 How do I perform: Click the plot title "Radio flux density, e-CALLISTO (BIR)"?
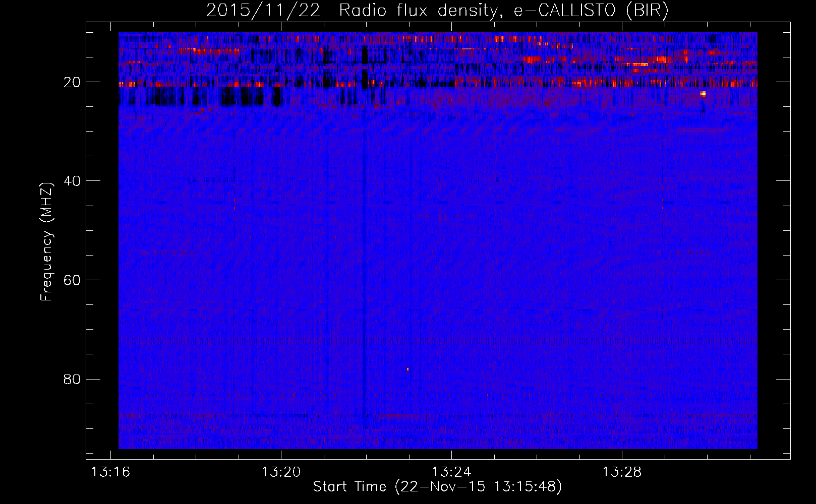click(x=503, y=11)
